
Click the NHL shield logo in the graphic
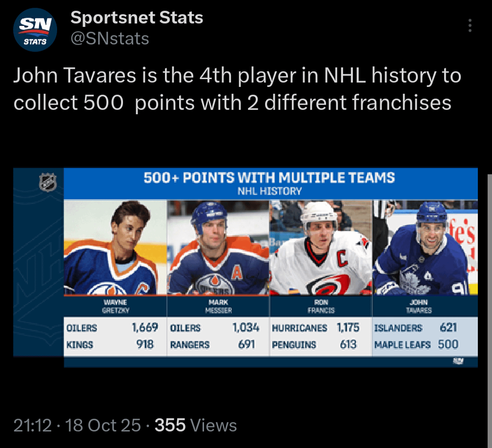(46, 183)
